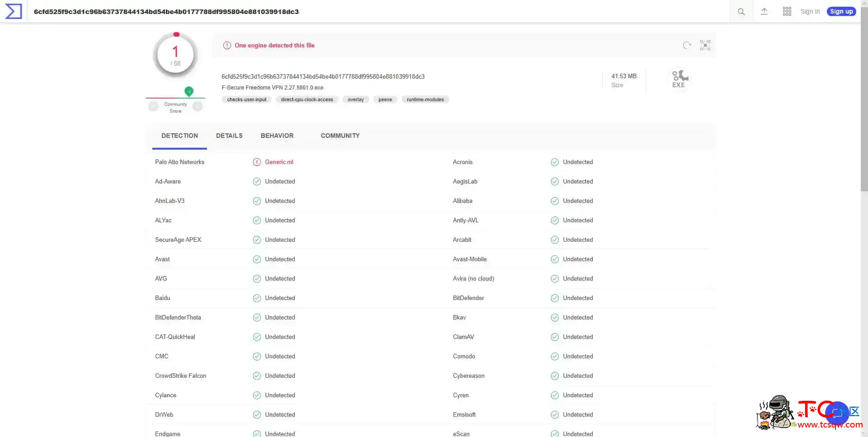Click the Palo Alto Networks engine name

tap(179, 162)
